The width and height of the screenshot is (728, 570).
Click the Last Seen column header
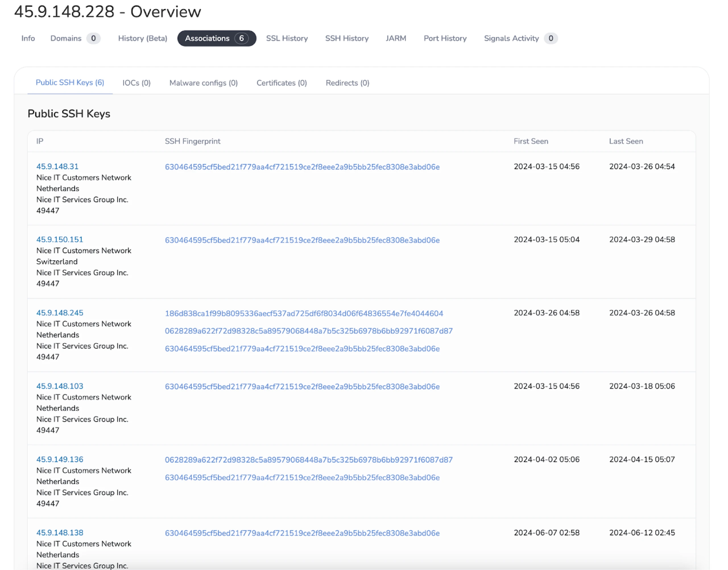click(x=626, y=141)
